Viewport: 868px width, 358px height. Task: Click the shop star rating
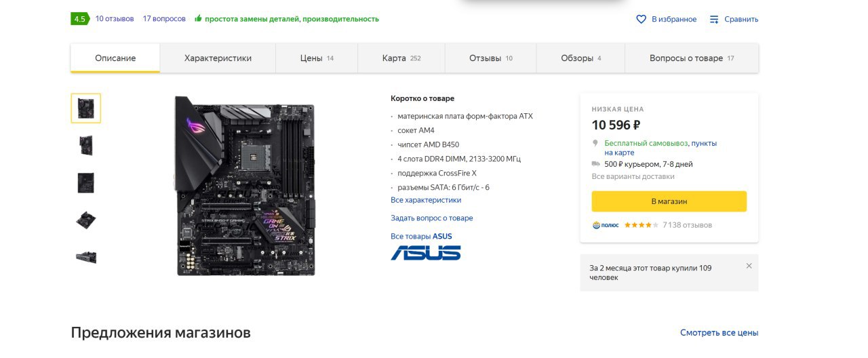click(641, 225)
